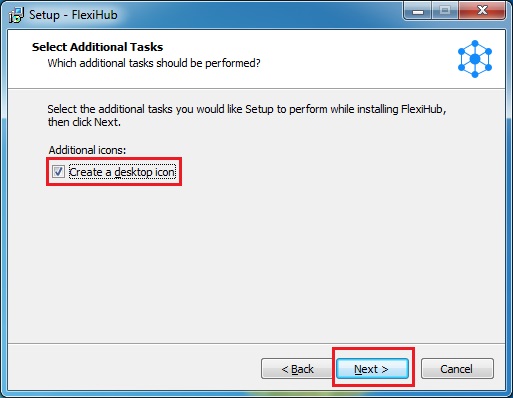Toggle the 'Create a desktop icon' label
The image size is (513, 398).
[122, 172]
